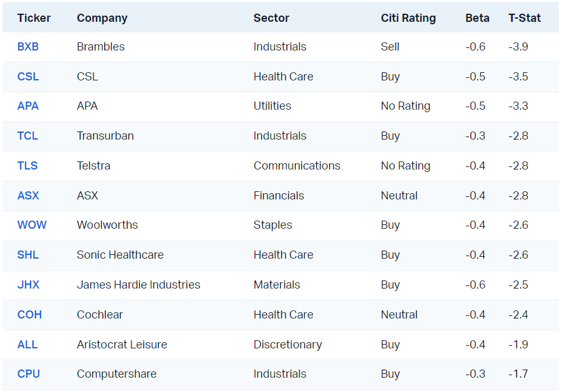This screenshot has width=562, height=392.
Task: Click the Citi Rating column header
Action: click(x=408, y=18)
